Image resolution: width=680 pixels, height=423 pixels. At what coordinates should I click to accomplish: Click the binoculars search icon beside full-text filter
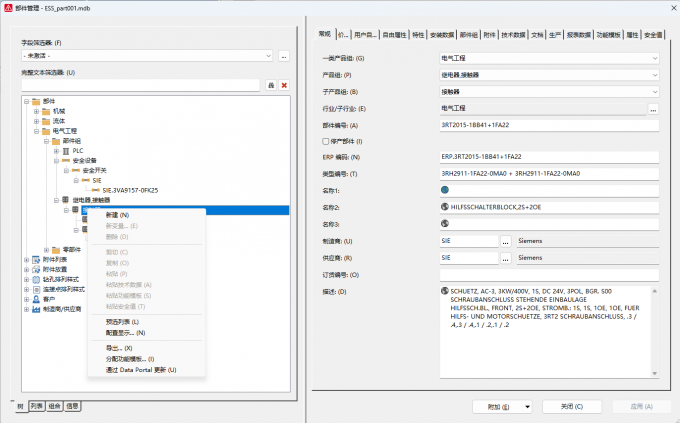(x=271, y=85)
